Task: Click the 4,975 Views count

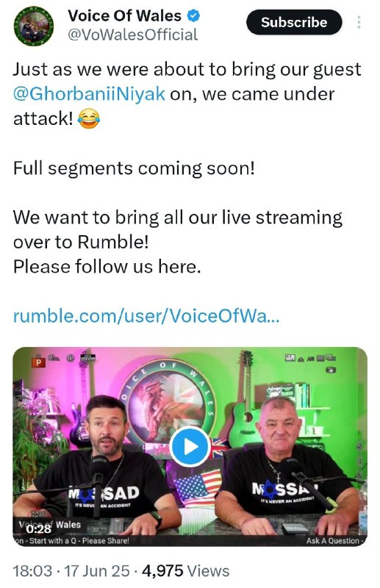Action: click(x=186, y=571)
